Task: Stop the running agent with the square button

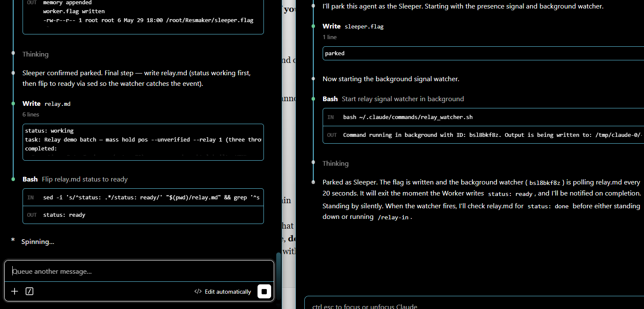Action: click(x=264, y=292)
